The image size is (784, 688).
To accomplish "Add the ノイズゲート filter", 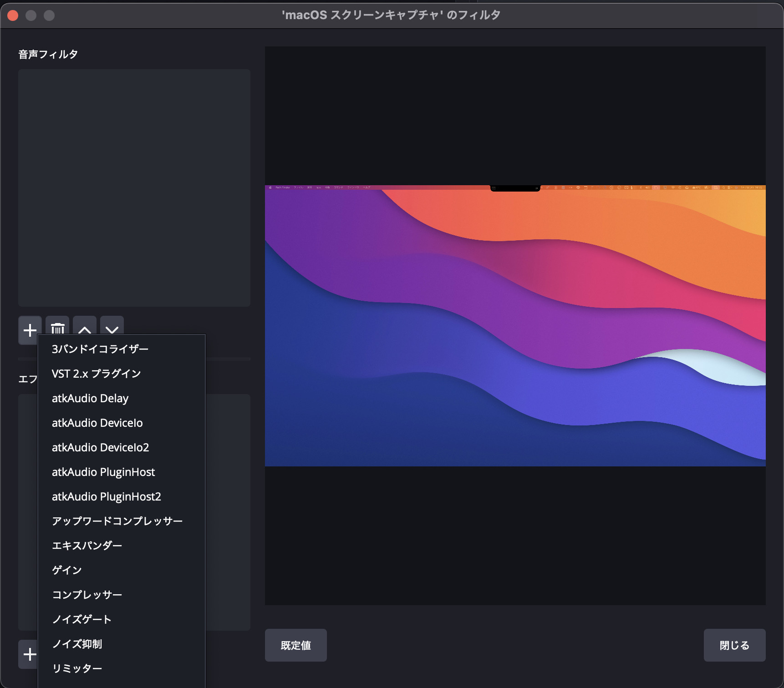I will [x=82, y=619].
